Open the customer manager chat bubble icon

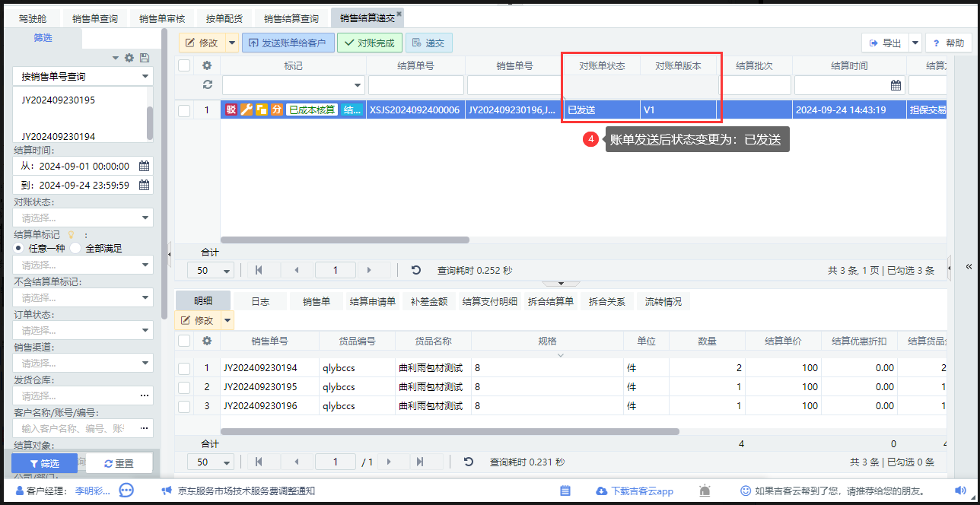127,491
